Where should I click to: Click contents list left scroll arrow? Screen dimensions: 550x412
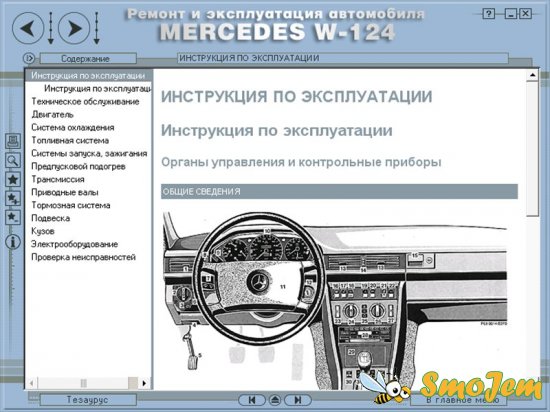click(32, 383)
